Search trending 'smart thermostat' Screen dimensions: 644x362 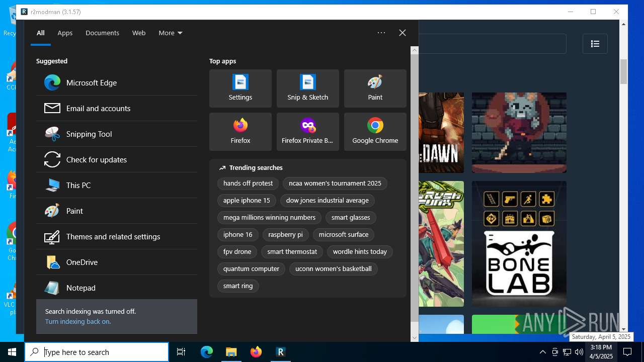pyautogui.click(x=292, y=251)
